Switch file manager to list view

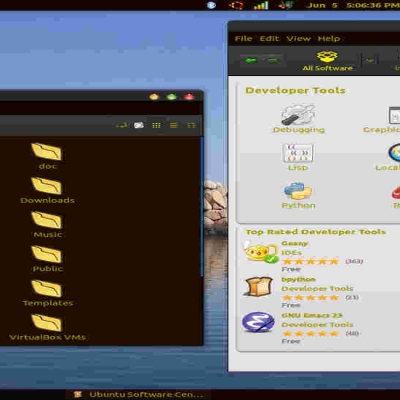174,125
